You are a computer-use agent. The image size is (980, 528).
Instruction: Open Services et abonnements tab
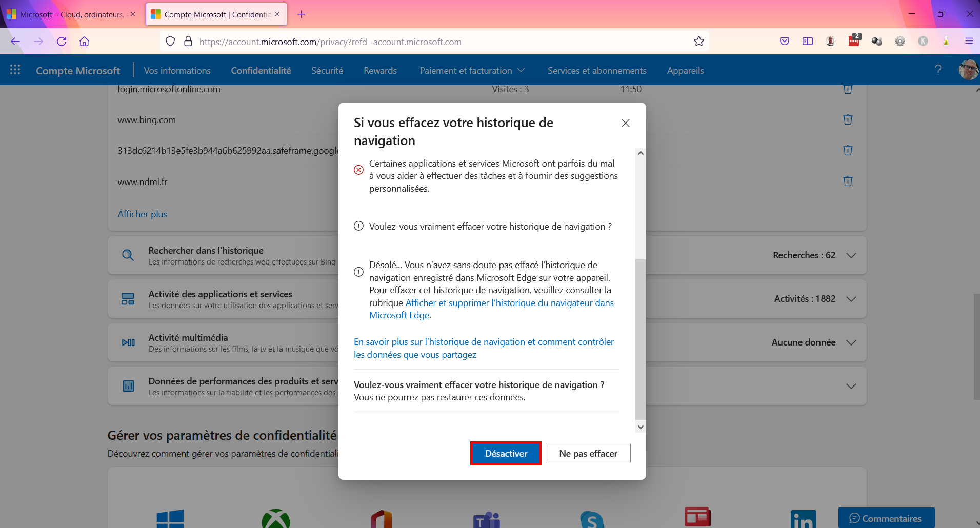pos(597,71)
